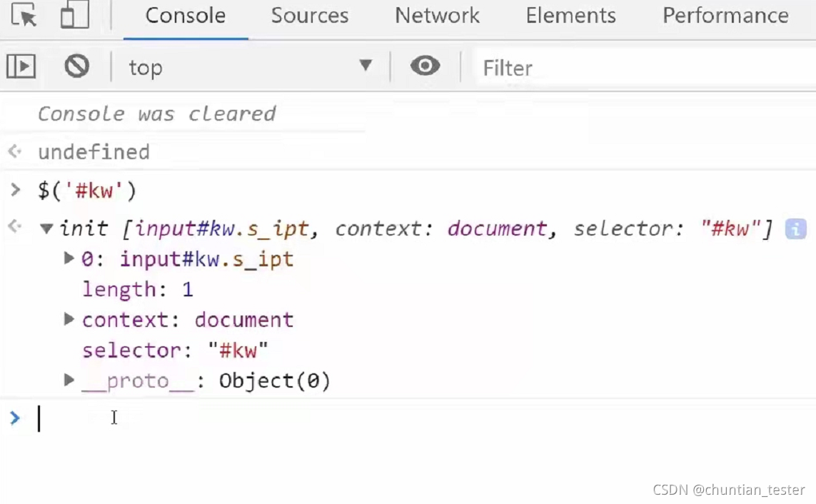Viewport: 816px width, 504px height.
Task: Switch to the Sources tab
Action: [x=309, y=15]
